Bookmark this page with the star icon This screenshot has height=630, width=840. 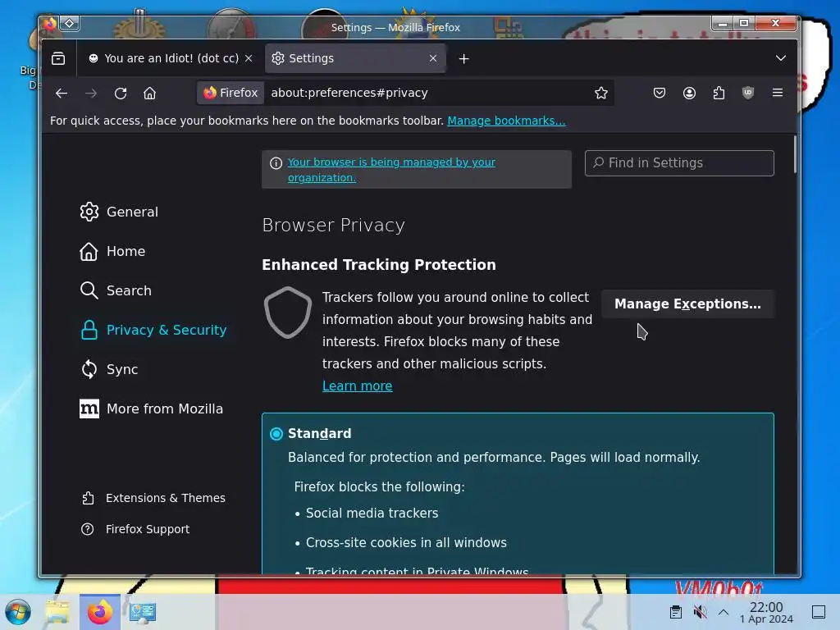point(601,94)
